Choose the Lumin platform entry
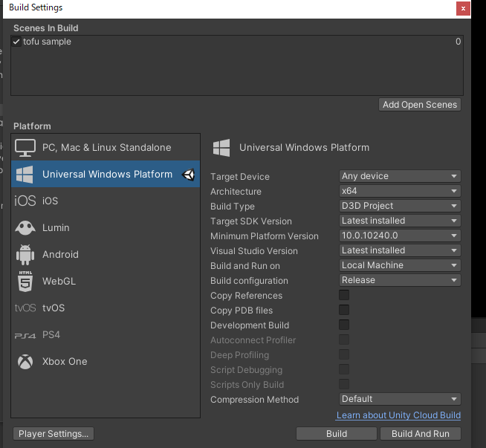Viewport: 486px width, 448px height. pos(106,228)
